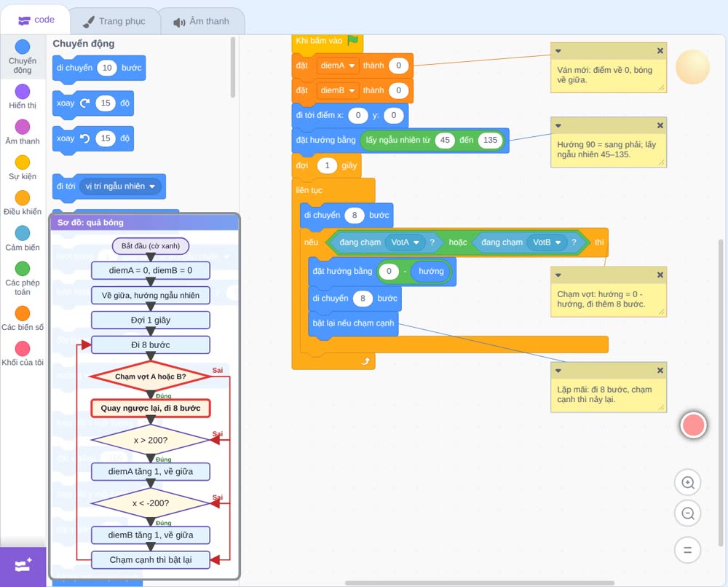The width and height of the screenshot is (728, 587).
Task: Collapse the 'Chạm vợt' comment note
Action: click(558, 275)
